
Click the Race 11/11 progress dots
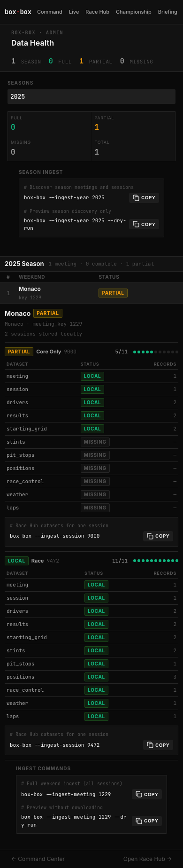tap(156, 560)
